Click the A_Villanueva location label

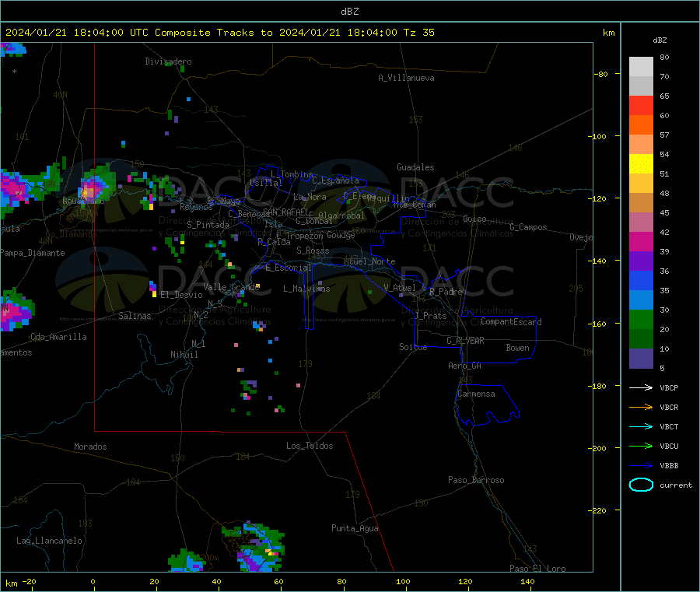406,78
